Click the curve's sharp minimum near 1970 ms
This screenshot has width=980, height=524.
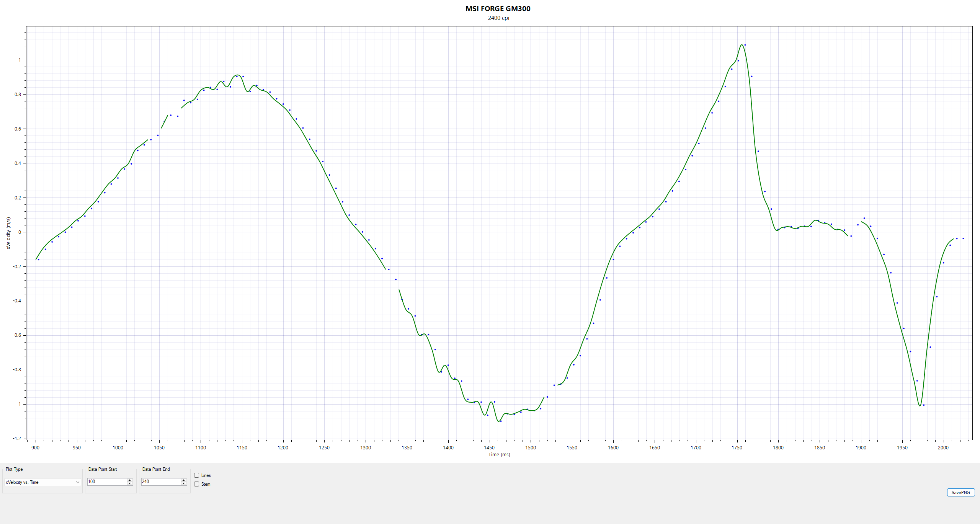click(x=920, y=406)
